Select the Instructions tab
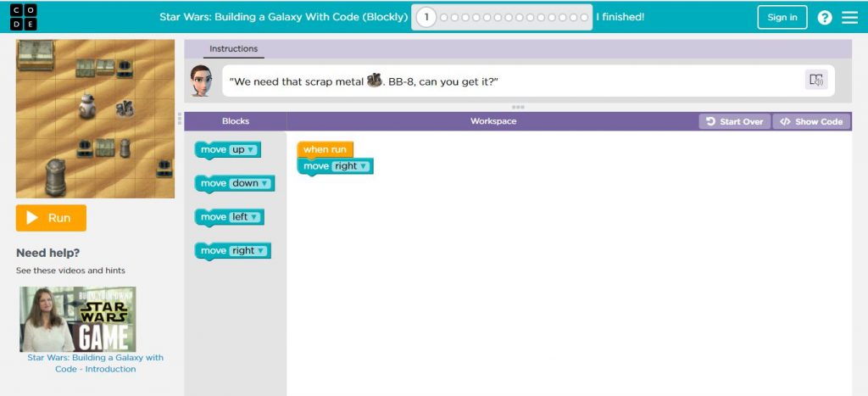This screenshot has width=868, height=396. tap(233, 48)
